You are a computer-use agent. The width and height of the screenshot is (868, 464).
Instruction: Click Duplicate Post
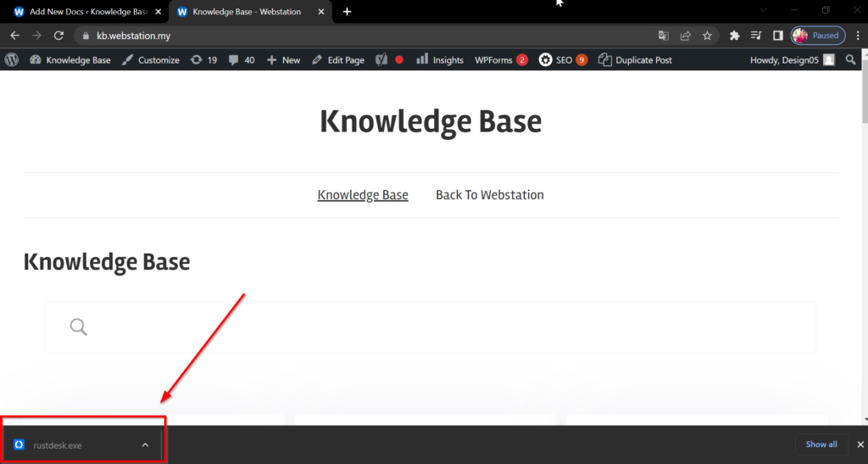pyautogui.click(x=635, y=59)
